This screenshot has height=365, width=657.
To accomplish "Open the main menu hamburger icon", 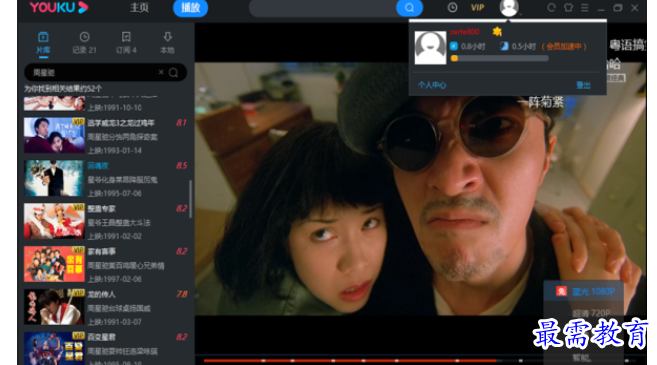I will [x=585, y=8].
